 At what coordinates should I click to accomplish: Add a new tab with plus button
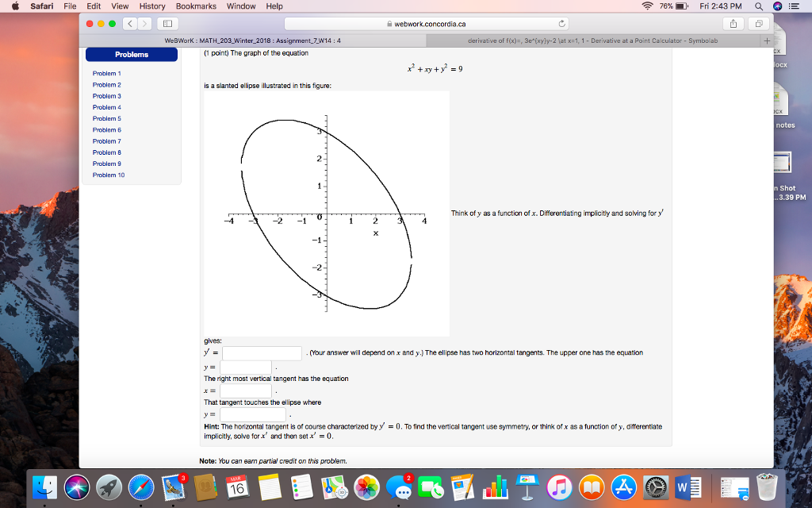tap(766, 40)
